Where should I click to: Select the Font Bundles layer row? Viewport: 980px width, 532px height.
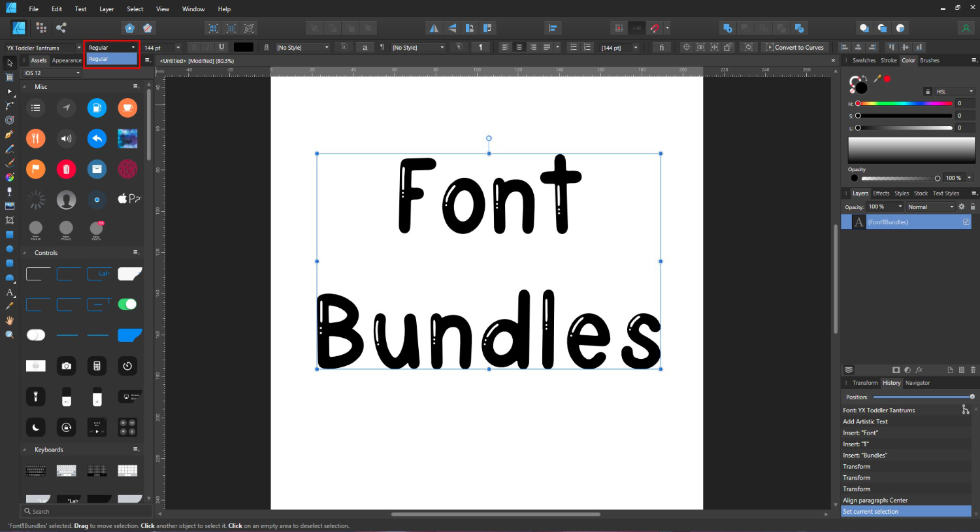[906, 222]
